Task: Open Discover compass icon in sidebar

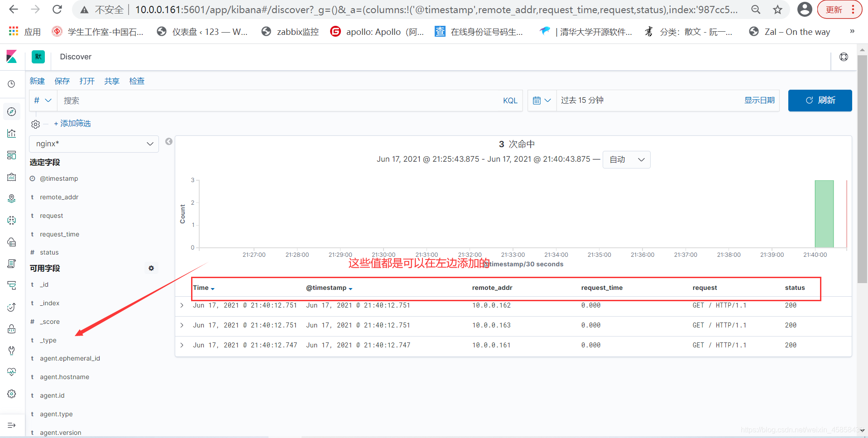Action: 12,111
